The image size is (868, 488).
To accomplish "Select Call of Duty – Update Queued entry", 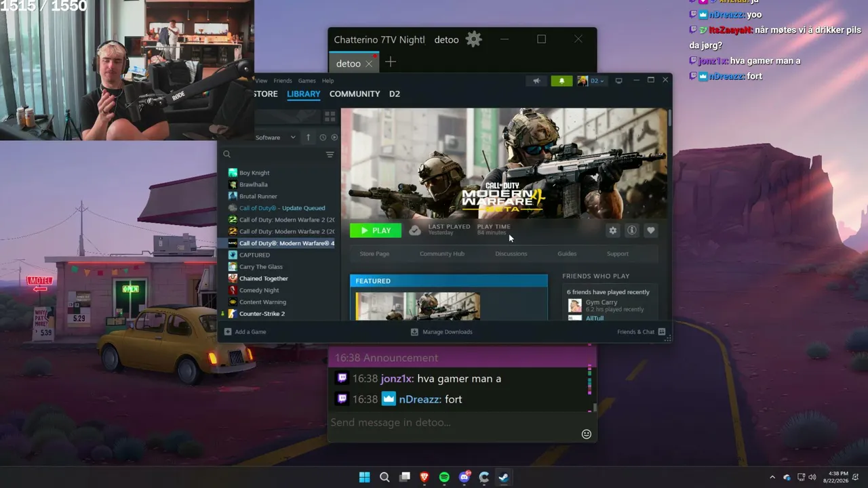I will coord(281,208).
